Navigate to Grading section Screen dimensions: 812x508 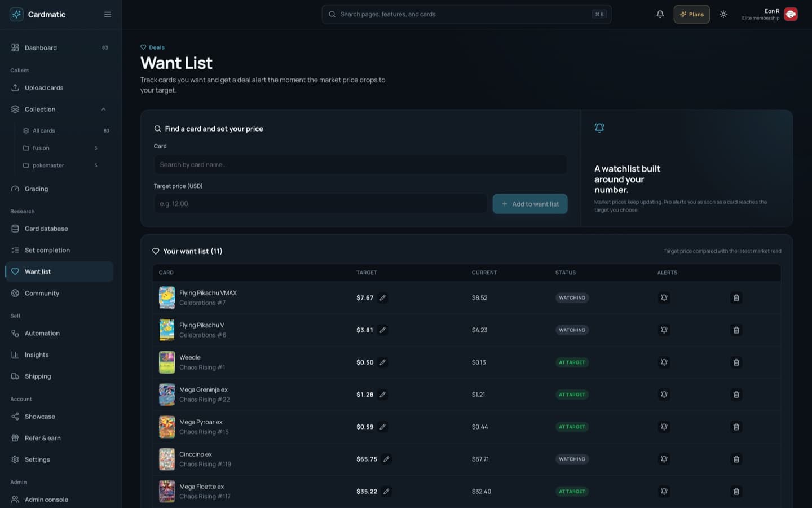(59, 189)
